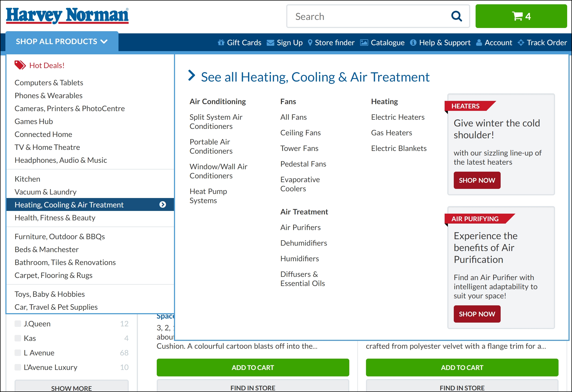Open the Air Purifiers submenu link
The width and height of the screenshot is (572, 392).
(300, 227)
